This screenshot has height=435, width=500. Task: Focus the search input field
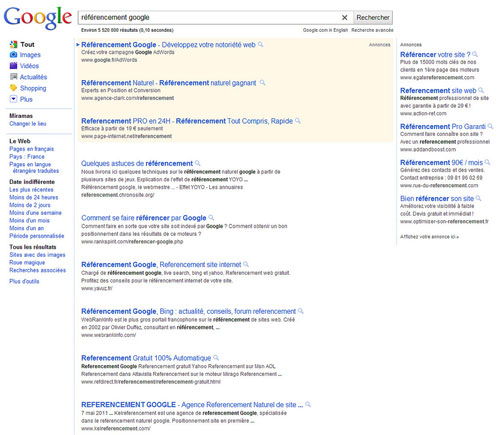pyautogui.click(x=210, y=17)
